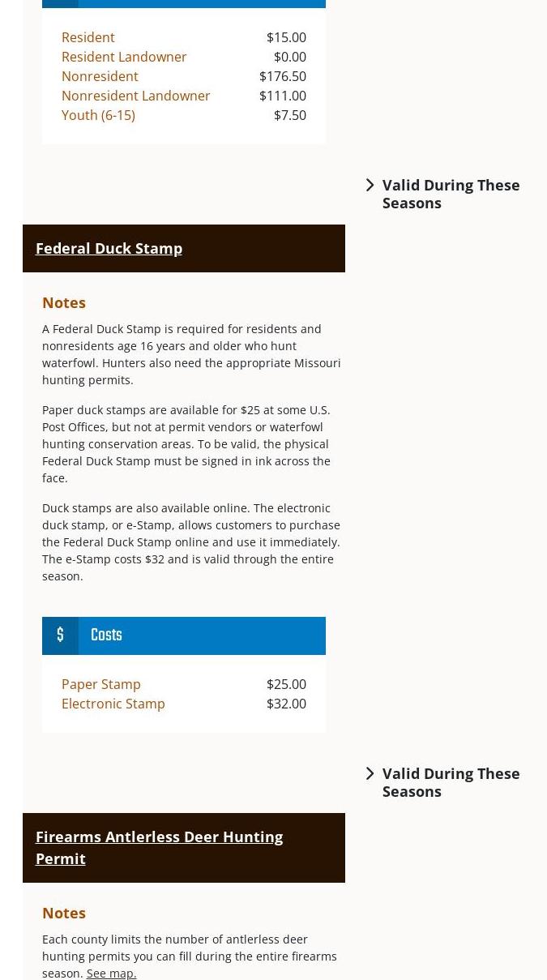The height and width of the screenshot is (980, 547).
Task: Open the Nonresident Landowner permit link
Action: click(135, 96)
